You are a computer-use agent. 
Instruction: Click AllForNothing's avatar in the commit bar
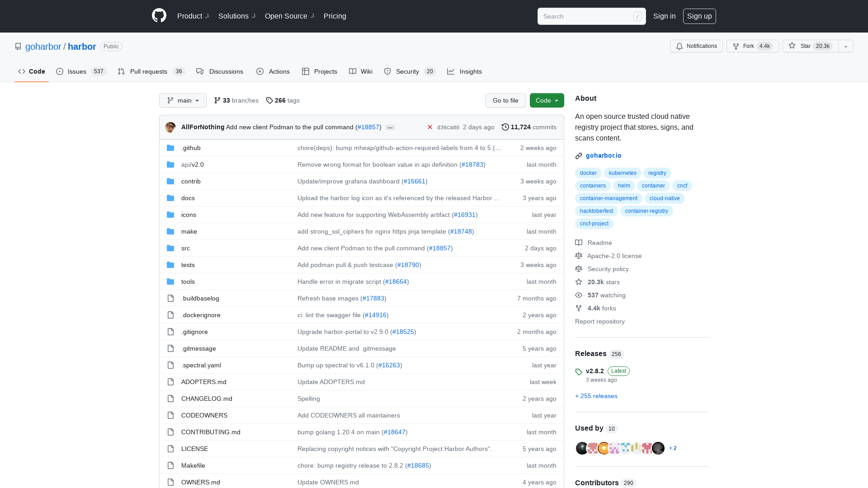coord(170,127)
